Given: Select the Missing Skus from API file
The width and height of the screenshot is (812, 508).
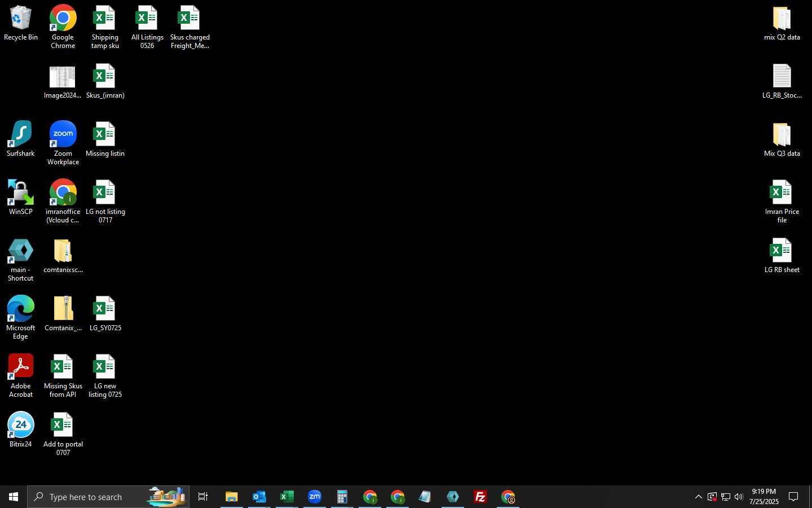Looking at the screenshot, I should [63, 376].
